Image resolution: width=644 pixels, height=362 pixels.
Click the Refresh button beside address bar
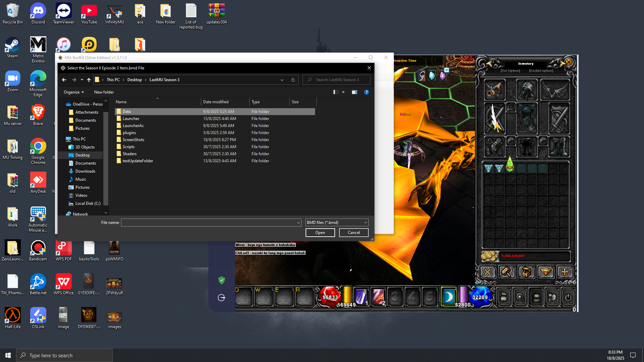[x=293, y=80]
